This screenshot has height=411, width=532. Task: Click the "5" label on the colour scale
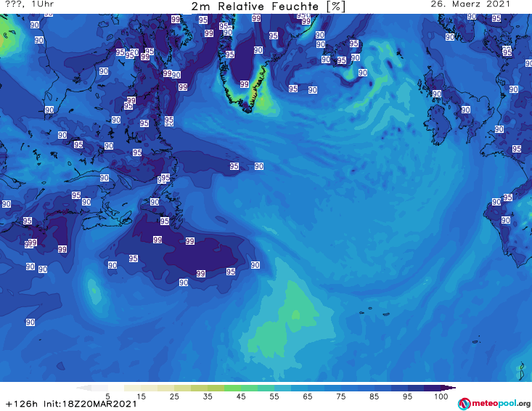pos(107,396)
